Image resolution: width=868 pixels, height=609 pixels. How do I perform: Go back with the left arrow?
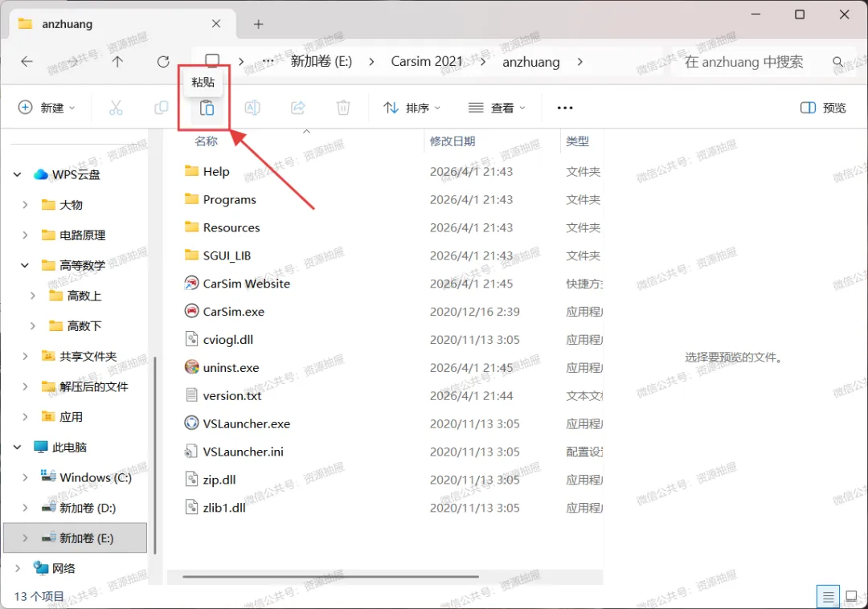tap(27, 61)
